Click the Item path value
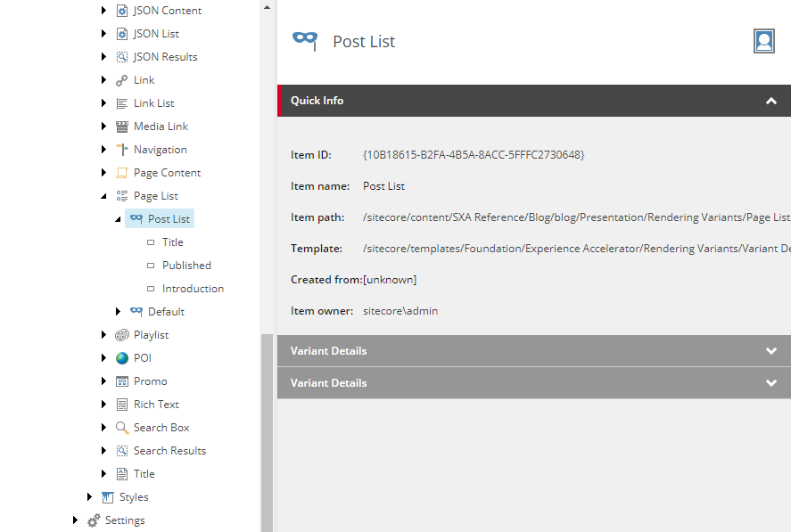 click(x=577, y=217)
